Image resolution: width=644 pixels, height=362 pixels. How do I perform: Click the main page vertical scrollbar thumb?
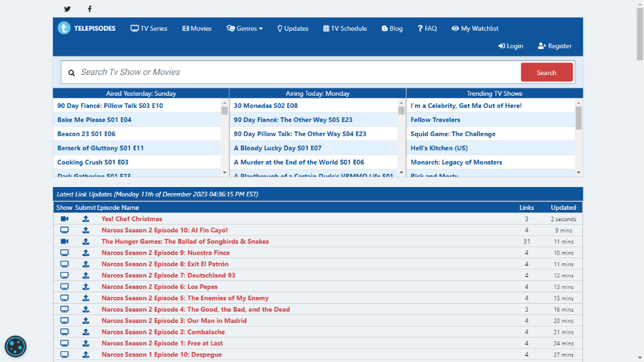click(x=640, y=34)
